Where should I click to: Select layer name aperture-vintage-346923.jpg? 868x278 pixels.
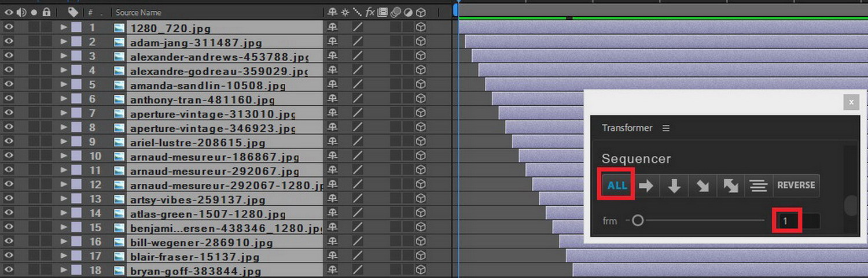[212, 128]
